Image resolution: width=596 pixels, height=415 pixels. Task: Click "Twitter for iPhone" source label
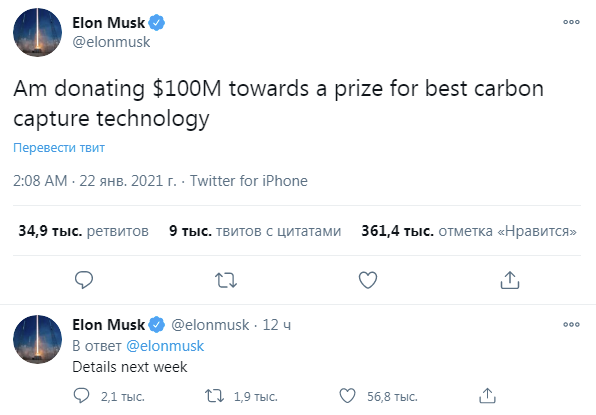tap(249, 181)
